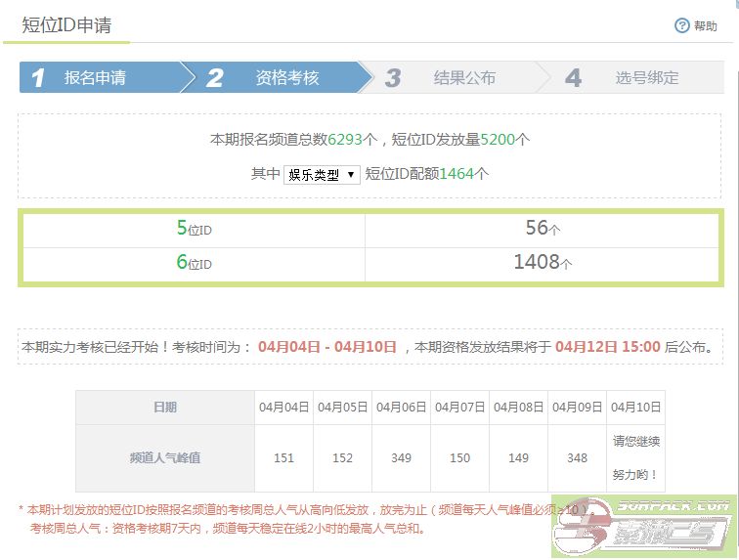Click the peak value 152

(x=343, y=458)
